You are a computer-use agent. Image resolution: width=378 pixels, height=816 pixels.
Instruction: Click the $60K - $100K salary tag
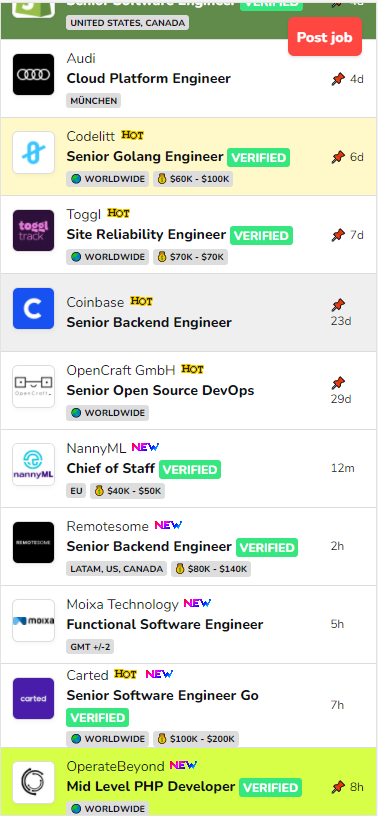click(x=193, y=179)
